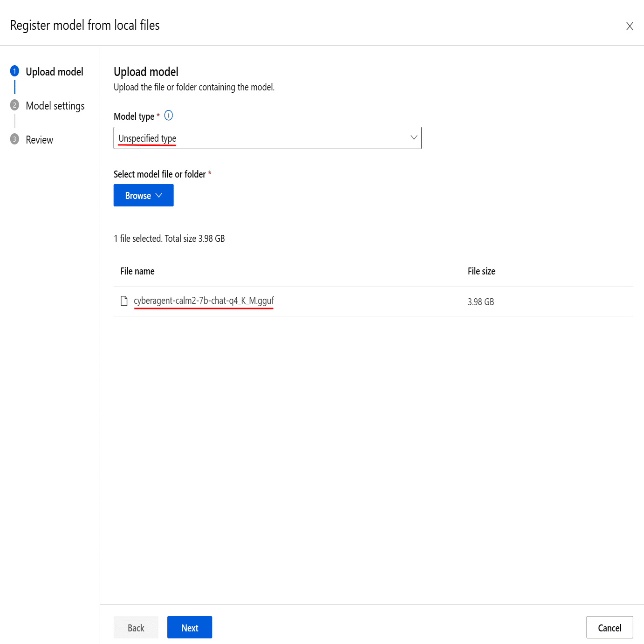The width and height of the screenshot is (644, 644).
Task: Click the Model type info icon
Action: tap(169, 116)
